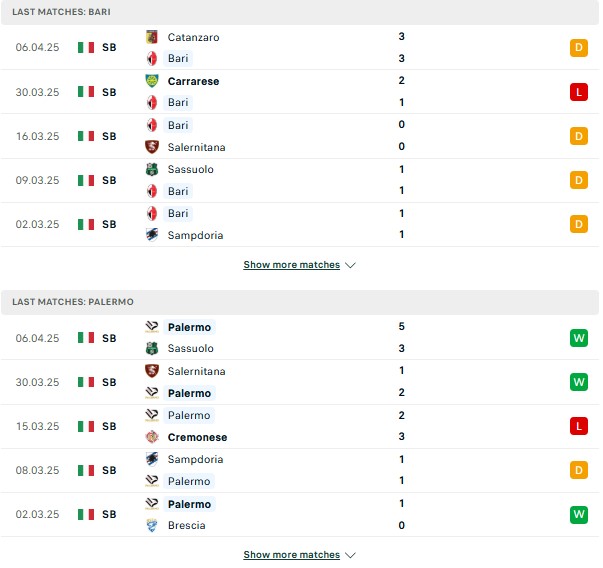Screen dimensions: 603x568
Task: Open the Bari team name in Catanzaro match
Action: [x=178, y=58]
